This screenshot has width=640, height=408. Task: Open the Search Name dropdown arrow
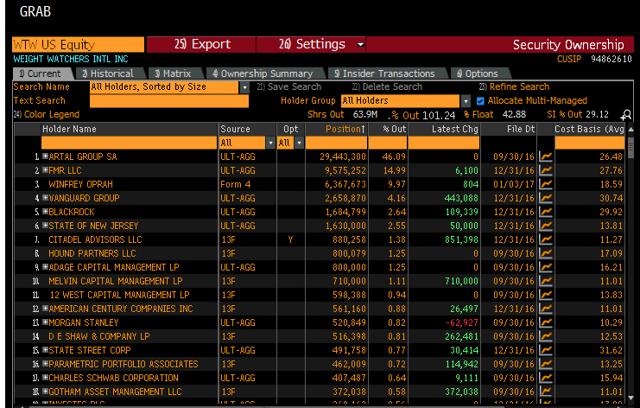[244, 87]
